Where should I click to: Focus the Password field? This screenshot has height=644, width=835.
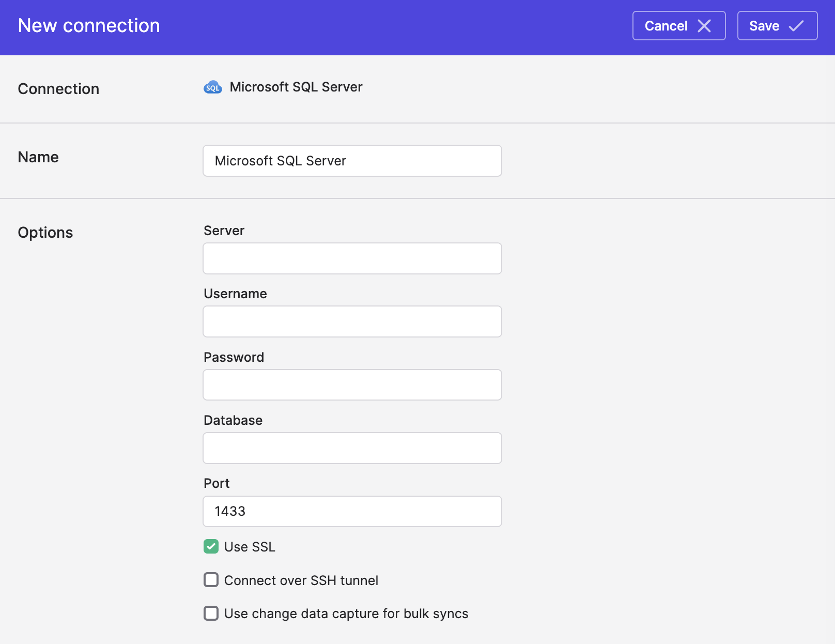pyautogui.click(x=352, y=385)
